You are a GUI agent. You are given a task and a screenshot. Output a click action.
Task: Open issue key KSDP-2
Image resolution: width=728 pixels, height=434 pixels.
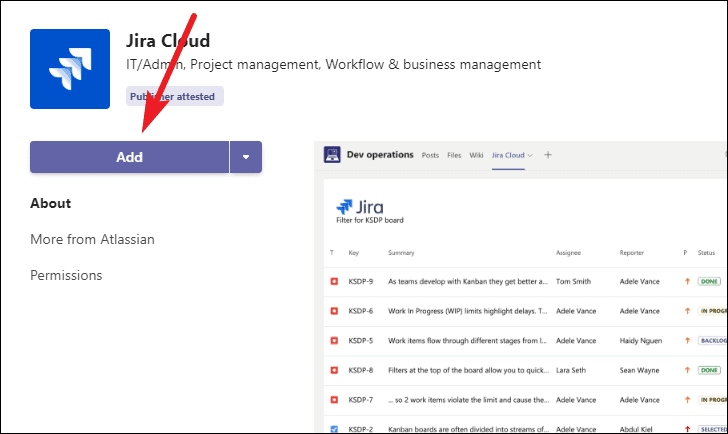tap(361, 429)
